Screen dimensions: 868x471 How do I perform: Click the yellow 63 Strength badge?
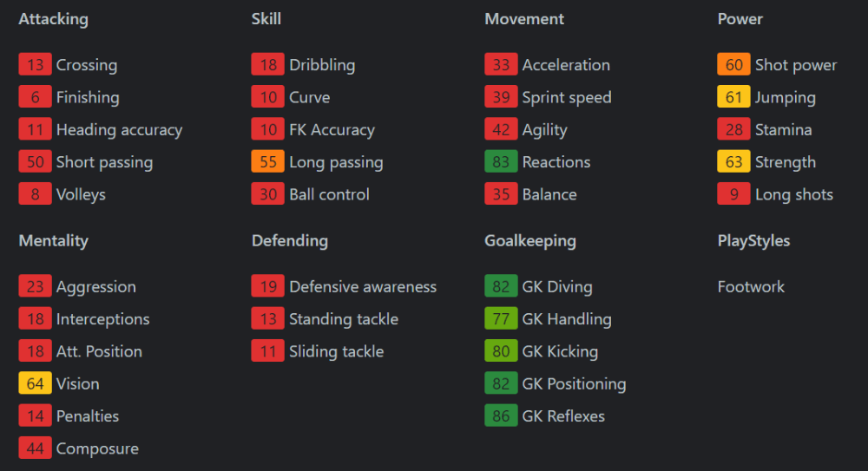[733, 162]
